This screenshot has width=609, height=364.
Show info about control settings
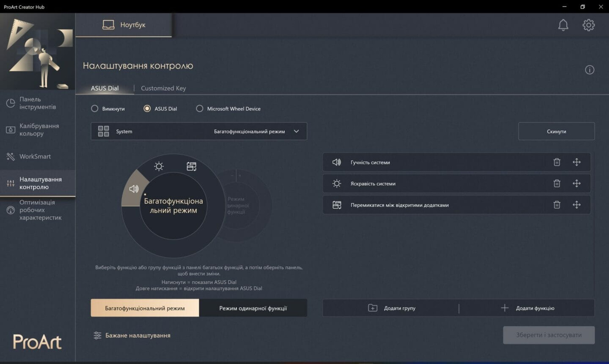click(589, 70)
